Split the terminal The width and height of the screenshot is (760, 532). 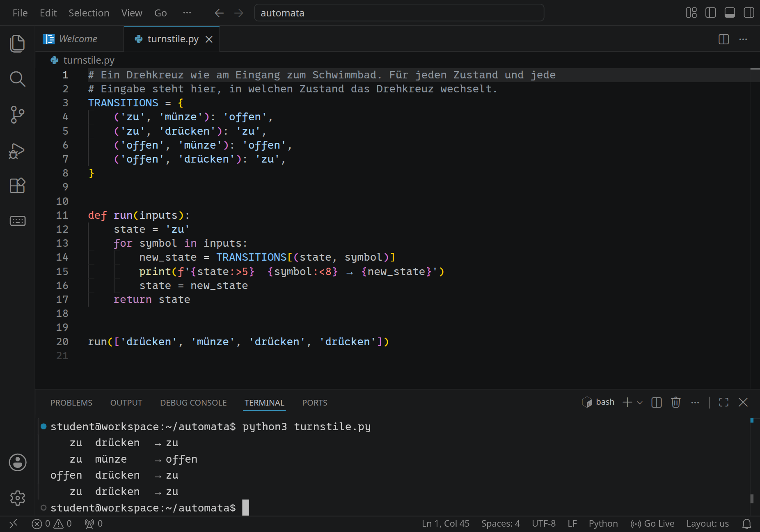click(x=657, y=402)
